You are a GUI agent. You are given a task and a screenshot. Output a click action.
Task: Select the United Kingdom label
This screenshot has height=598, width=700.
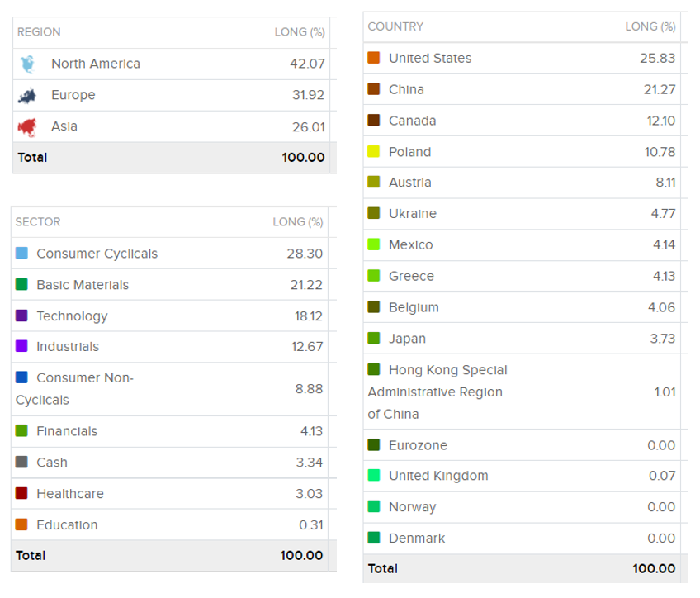pos(438,476)
